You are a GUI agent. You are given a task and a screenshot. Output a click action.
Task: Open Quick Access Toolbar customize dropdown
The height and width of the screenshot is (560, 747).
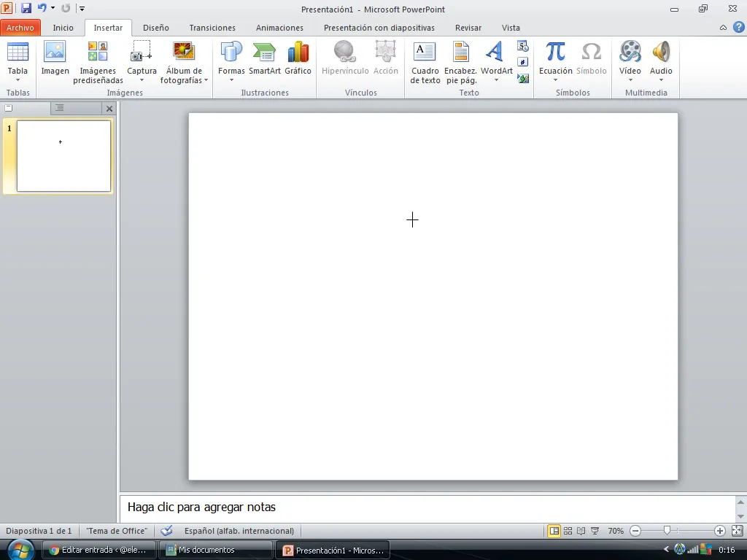(82, 9)
